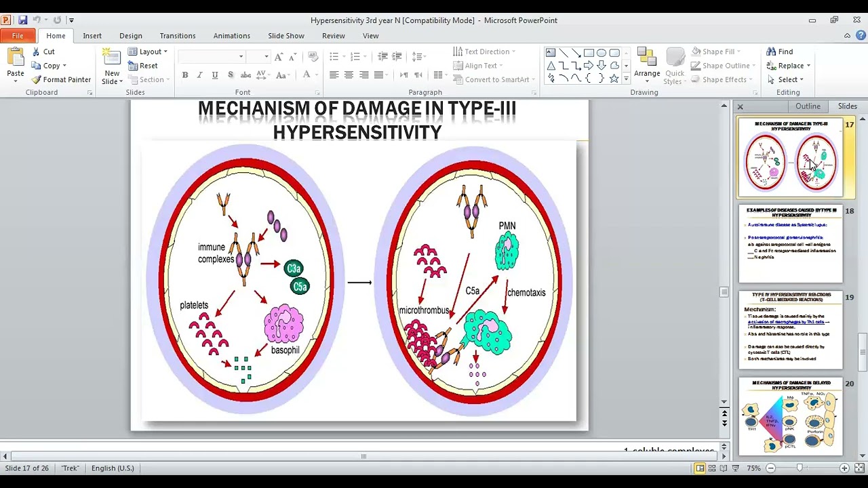Toggle bold formatting
This screenshot has width=868, height=488.
[x=185, y=75]
